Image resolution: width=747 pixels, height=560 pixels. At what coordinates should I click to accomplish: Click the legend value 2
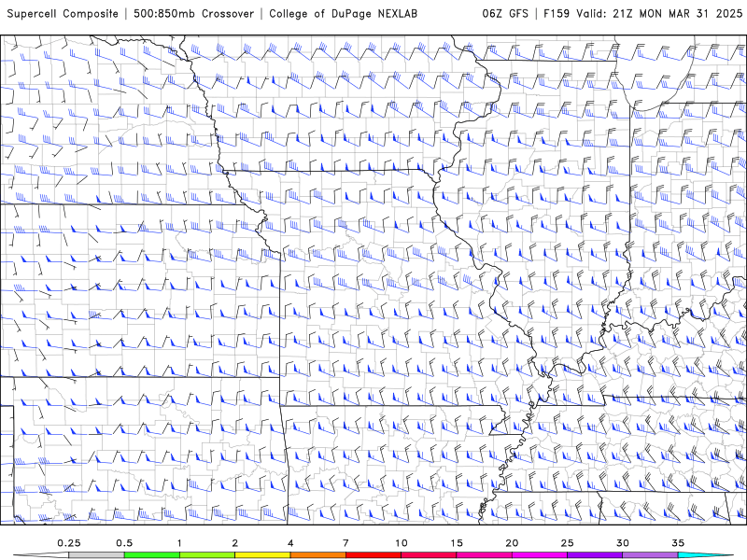(x=235, y=543)
